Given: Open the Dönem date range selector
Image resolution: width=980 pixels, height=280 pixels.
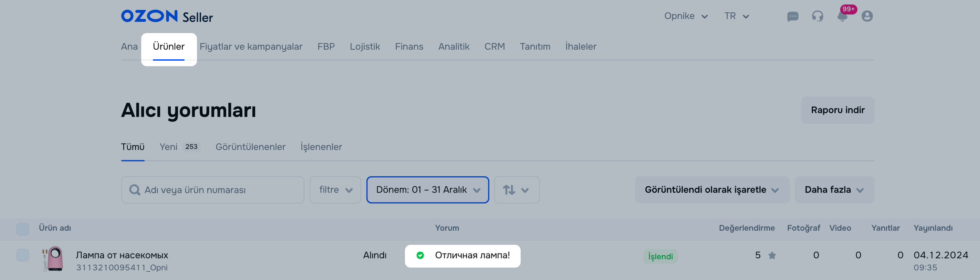Looking at the screenshot, I should (427, 190).
